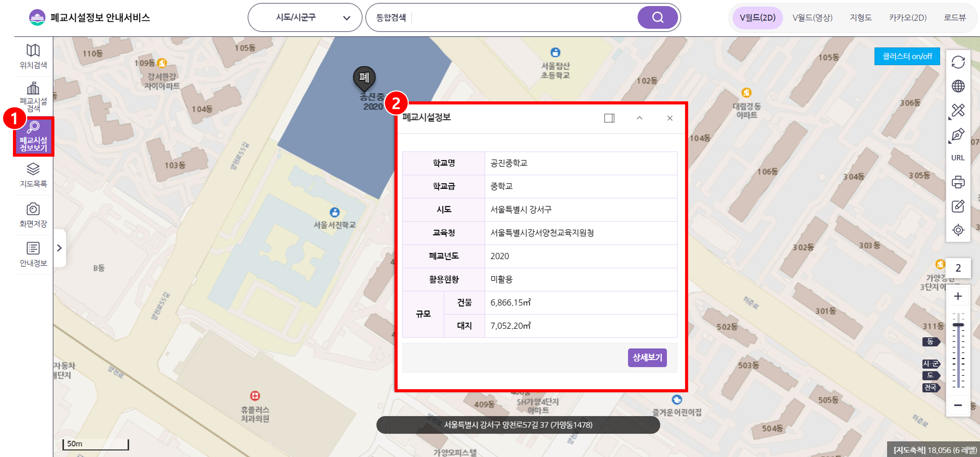Switch to the V월드(영상) map view
The image size is (980, 457).
[812, 17]
